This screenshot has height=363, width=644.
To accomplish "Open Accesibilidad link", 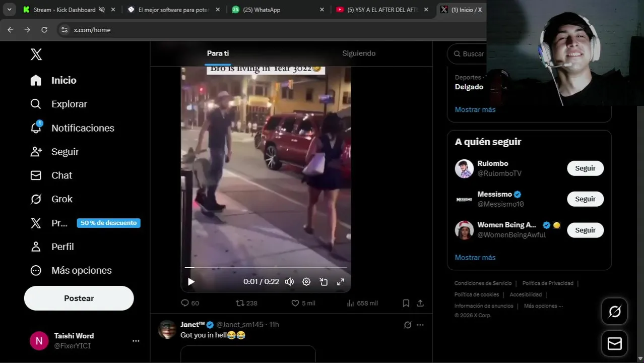I will tap(526, 294).
